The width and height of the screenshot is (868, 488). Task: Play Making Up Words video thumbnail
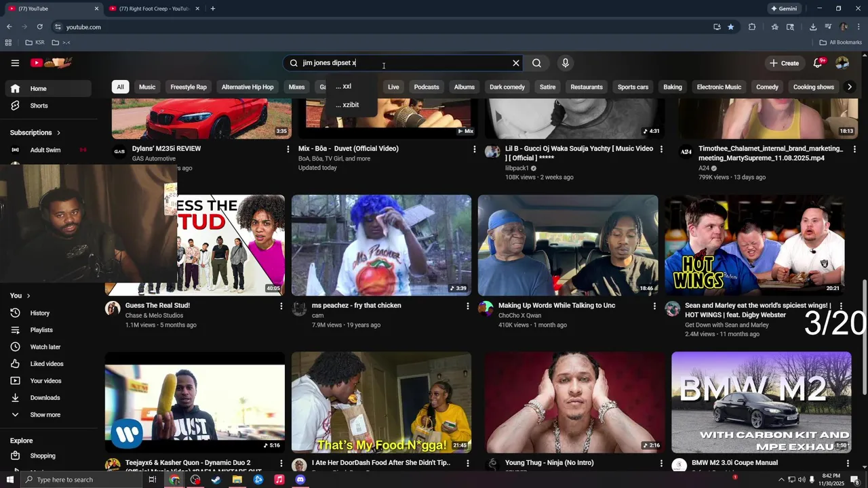568,245
